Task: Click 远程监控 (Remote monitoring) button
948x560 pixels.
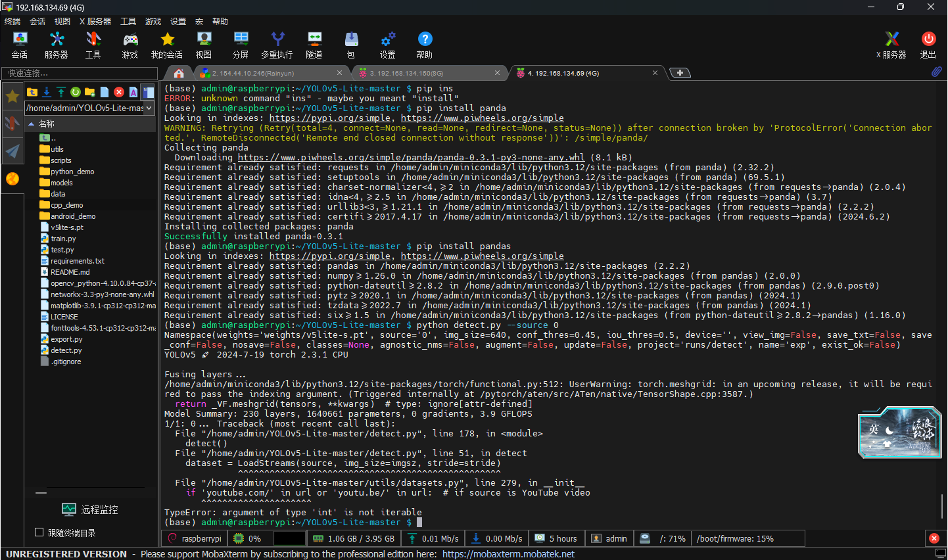Action: [x=90, y=509]
